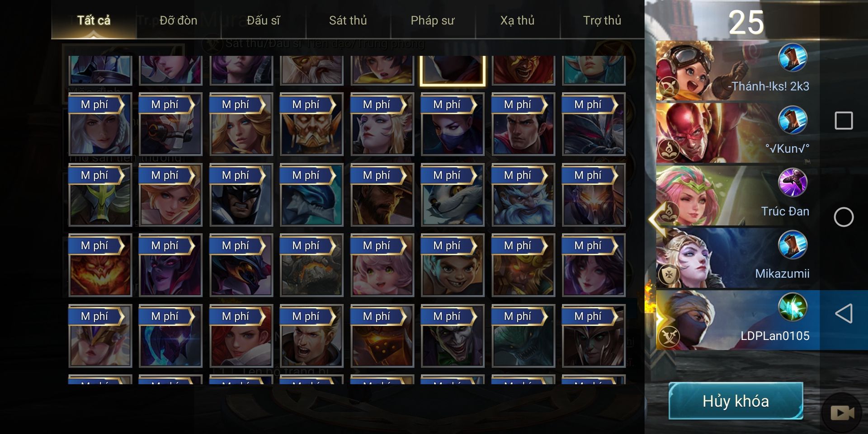Tap the Hủy khóa button
This screenshot has height=434, width=868.
tap(736, 401)
